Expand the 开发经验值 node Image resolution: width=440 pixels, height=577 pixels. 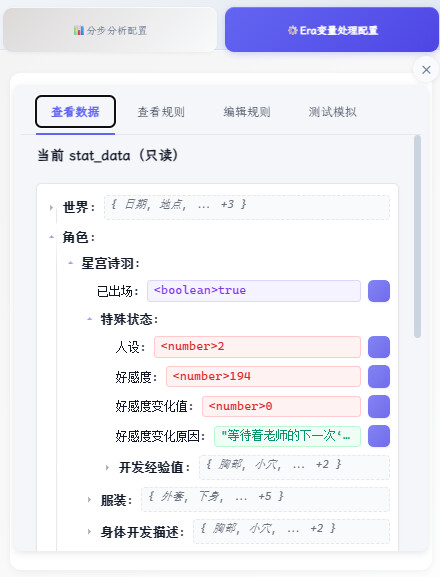point(107,468)
